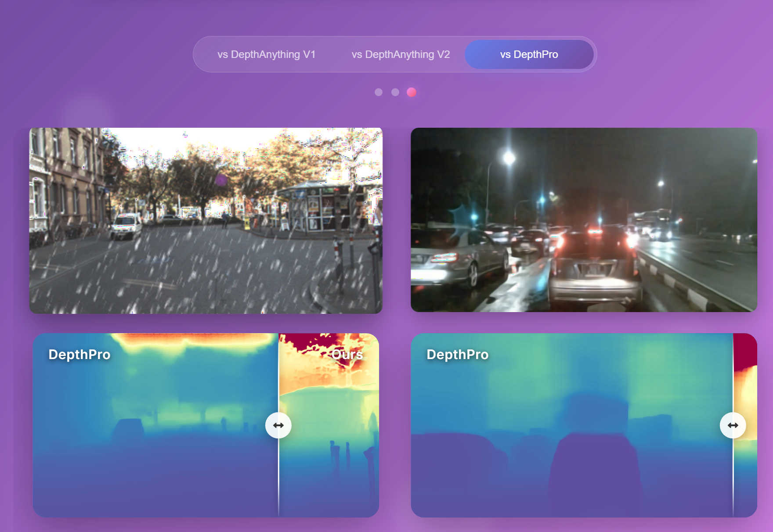773x532 pixels.
Task: Select the first carousel dot indicator
Action: click(x=379, y=92)
